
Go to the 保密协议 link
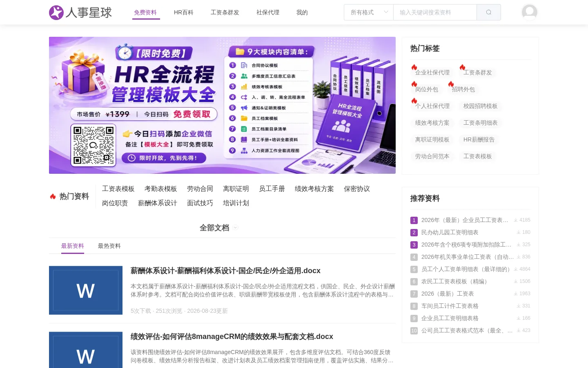[x=357, y=188]
